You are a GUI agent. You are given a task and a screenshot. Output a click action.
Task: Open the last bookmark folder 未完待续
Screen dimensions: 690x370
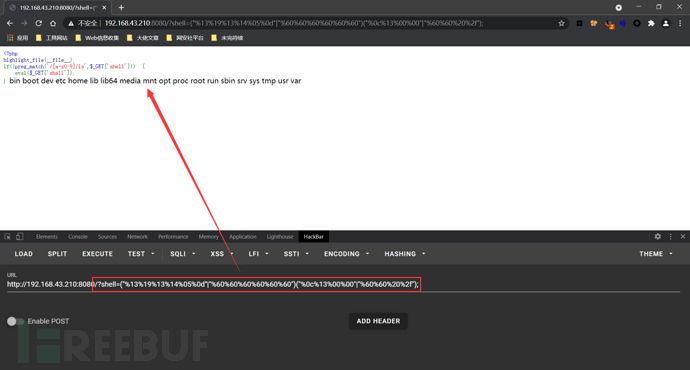point(227,38)
